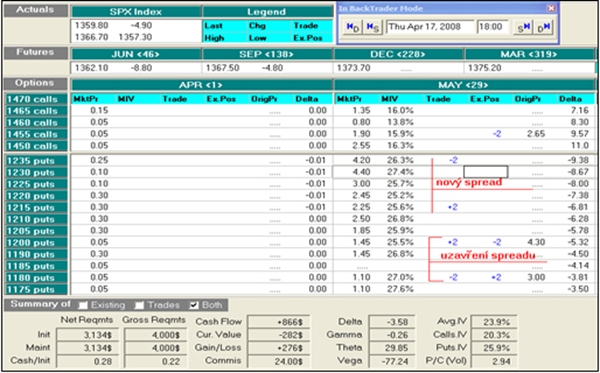This screenshot has width=600, height=373.
Task: Step back one day in BackTrader
Action: pyautogui.click(x=352, y=28)
